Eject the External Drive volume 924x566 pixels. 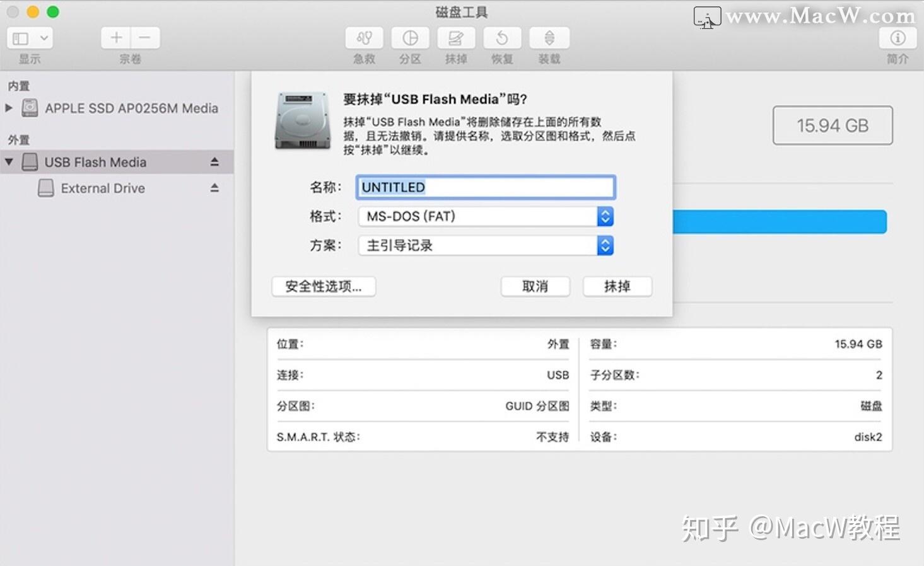tap(214, 188)
